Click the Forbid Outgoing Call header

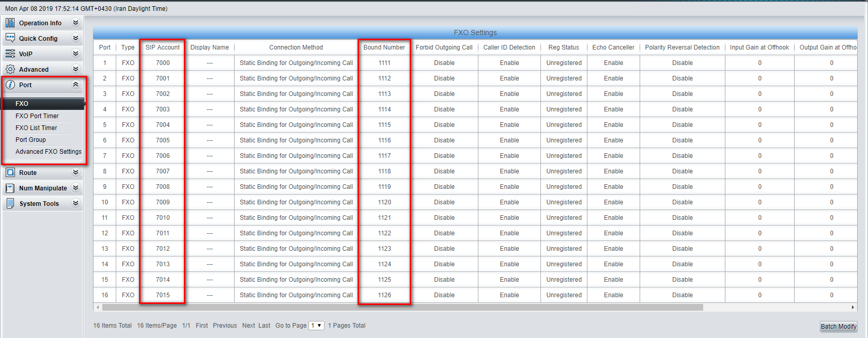[444, 47]
